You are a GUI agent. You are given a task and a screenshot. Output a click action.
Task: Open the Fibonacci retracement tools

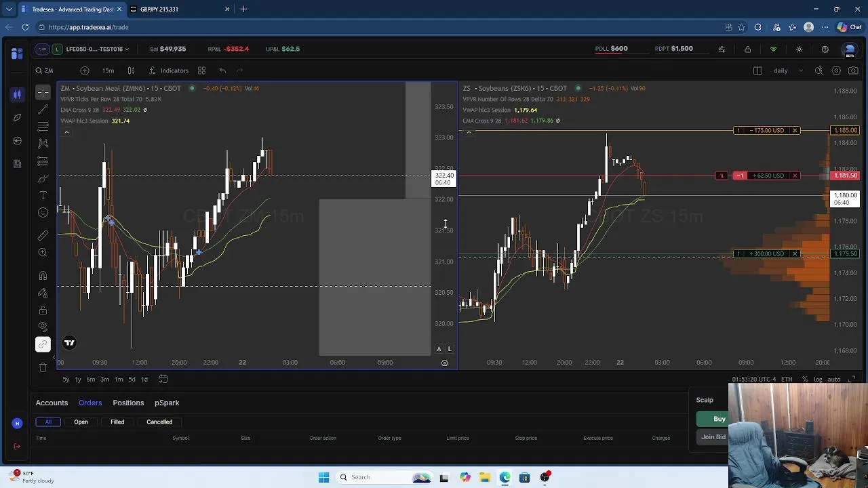[x=43, y=126]
